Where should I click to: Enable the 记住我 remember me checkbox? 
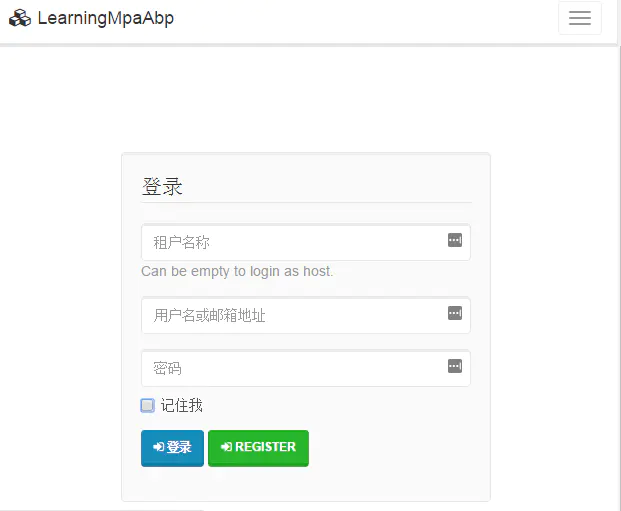(x=148, y=405)
